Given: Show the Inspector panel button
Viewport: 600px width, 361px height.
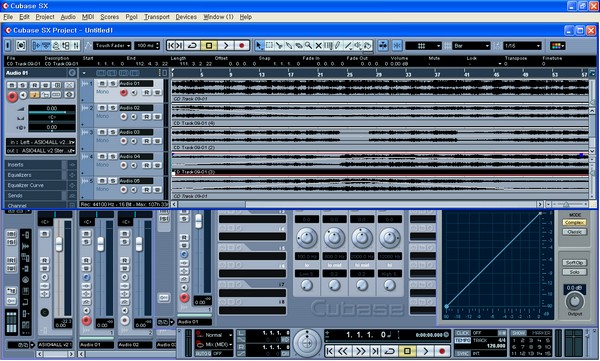Looking at the screenshot, I should [x=36, y=46].
